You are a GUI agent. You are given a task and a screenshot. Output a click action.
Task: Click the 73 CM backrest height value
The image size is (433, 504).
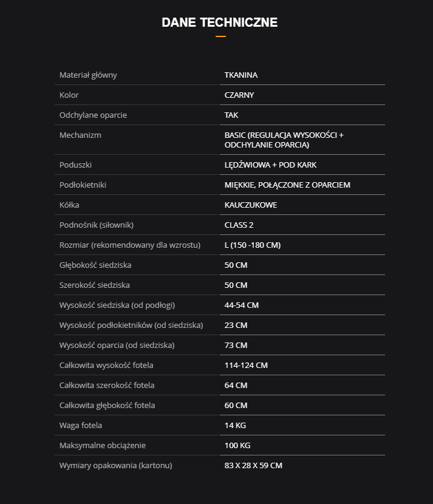click(236, 346)
